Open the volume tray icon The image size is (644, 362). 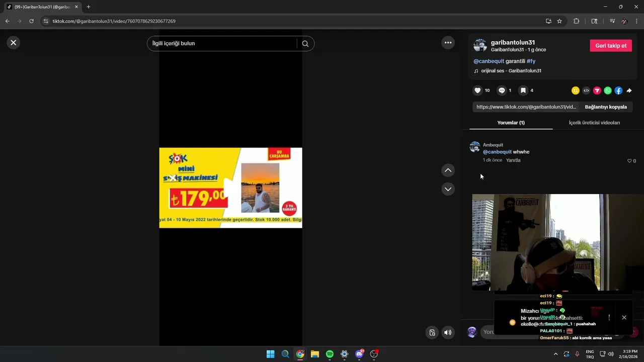coord(611,354)
